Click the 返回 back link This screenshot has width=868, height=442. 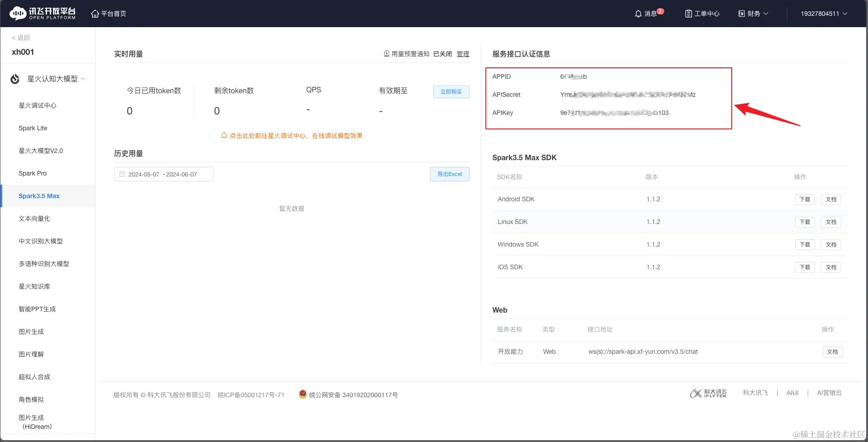(21, 38)
